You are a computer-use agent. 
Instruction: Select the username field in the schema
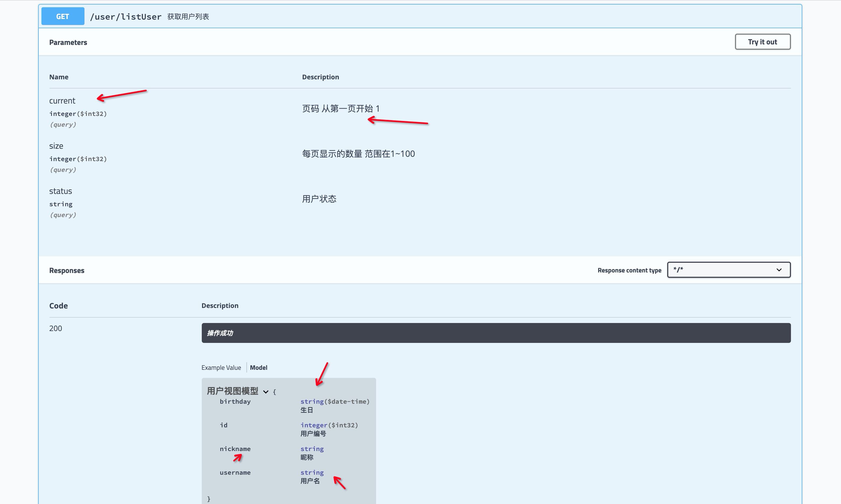tap(235, 473)
